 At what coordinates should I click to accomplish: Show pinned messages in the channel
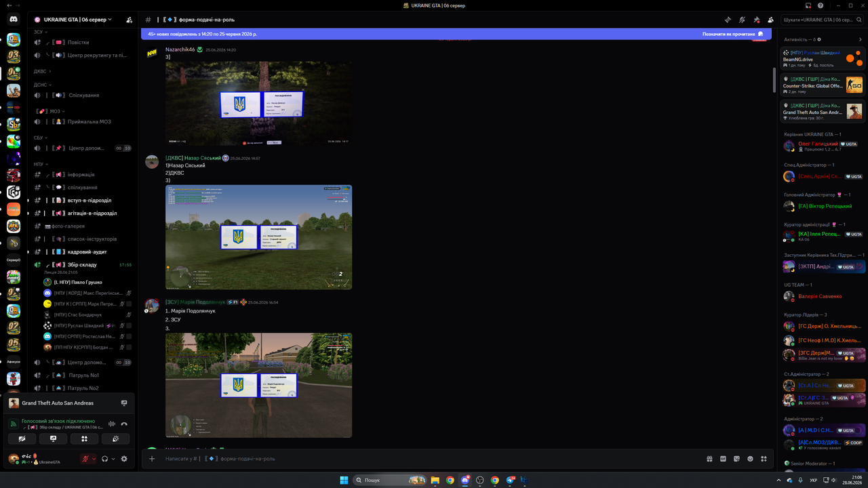tap(757, 20)
